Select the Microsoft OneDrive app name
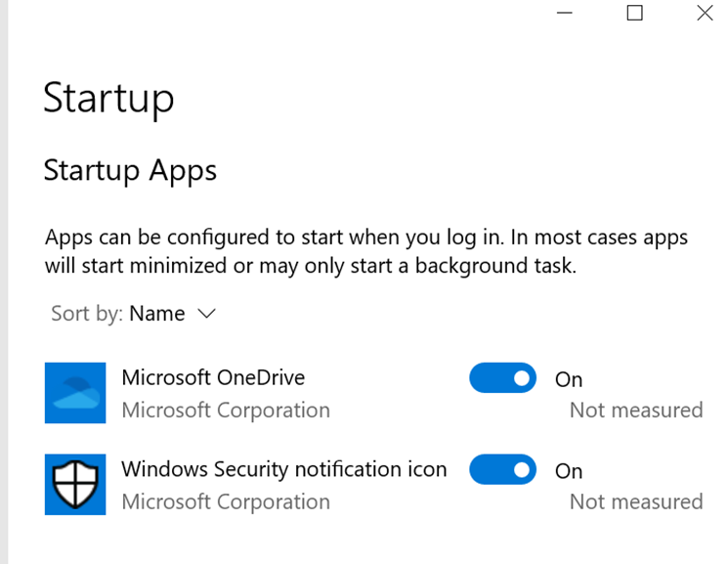This screenshot has height=564, width=728. pyautogui.click(x=213, y=377)
